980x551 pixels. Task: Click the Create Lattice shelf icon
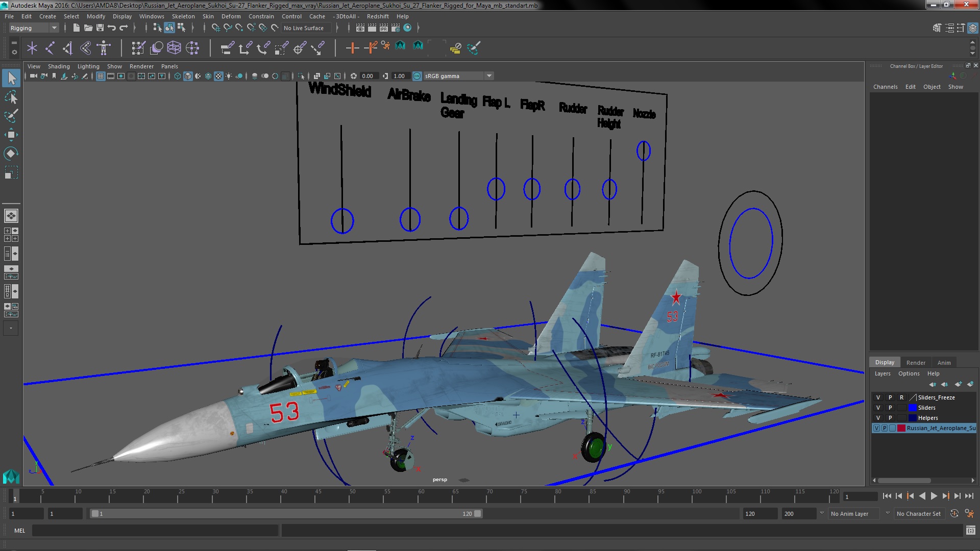[x=174, y=48]
